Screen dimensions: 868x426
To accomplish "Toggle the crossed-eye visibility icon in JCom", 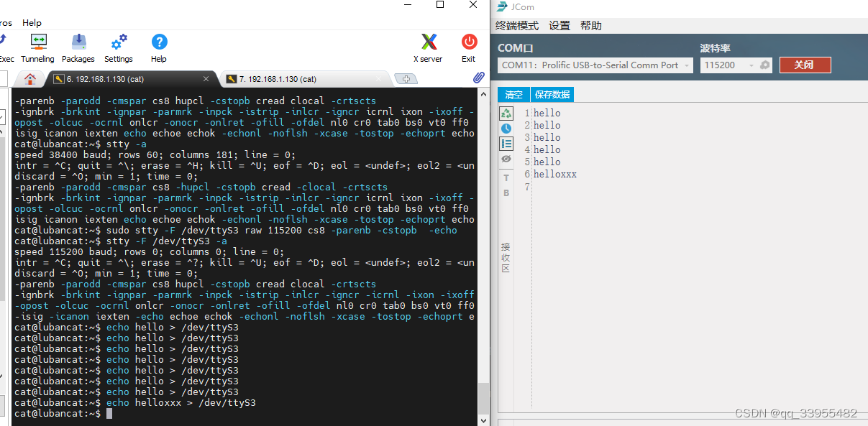I will (506, 159).
